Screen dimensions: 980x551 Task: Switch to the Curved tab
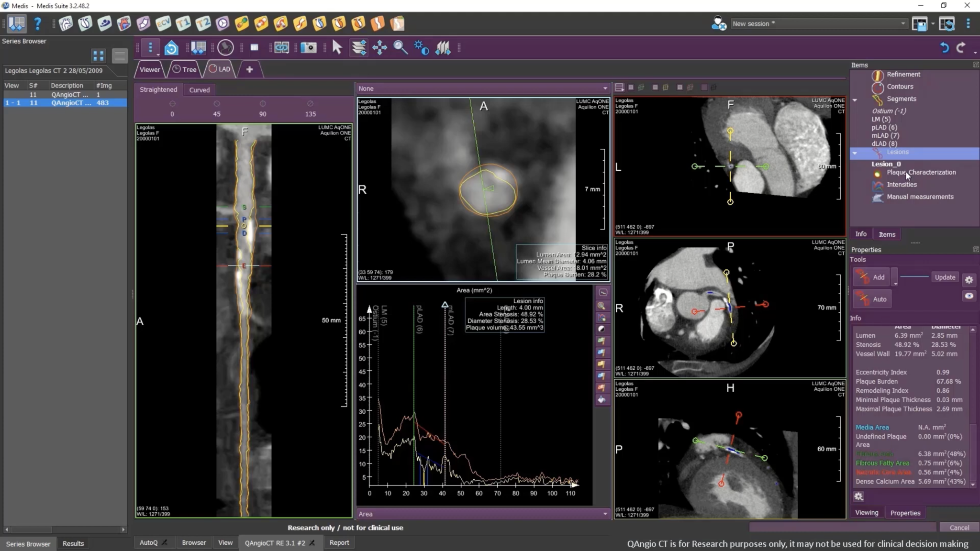click(199, 90)
